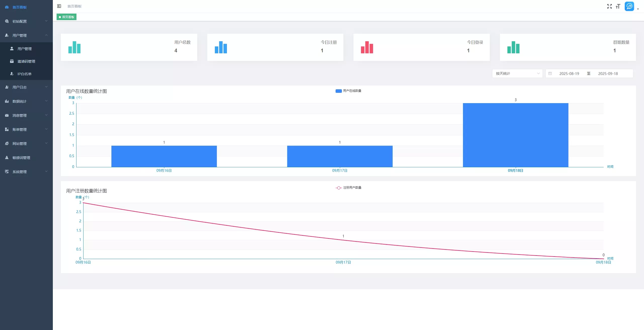Open the user avatar menu
The width and height of the screenshot is (644, 330).
click(629, 6)
